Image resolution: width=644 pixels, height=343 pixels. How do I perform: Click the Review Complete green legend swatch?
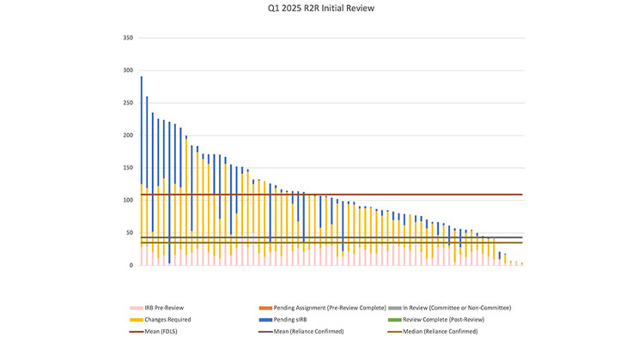pos(396,319)
